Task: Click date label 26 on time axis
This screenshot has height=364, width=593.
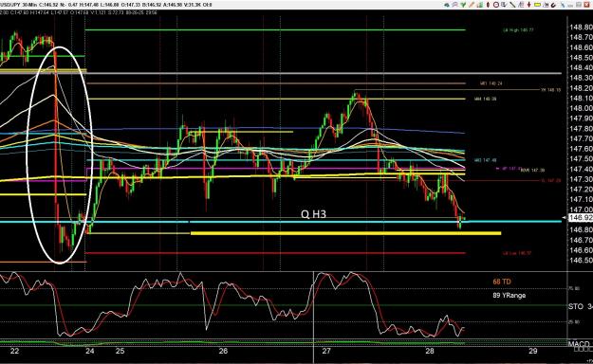Action: coord(223,351)
